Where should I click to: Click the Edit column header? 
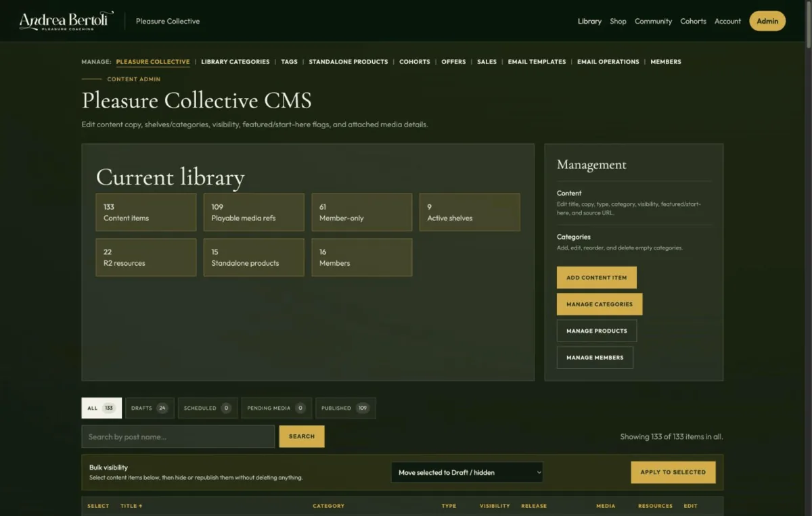click(690, 506)
